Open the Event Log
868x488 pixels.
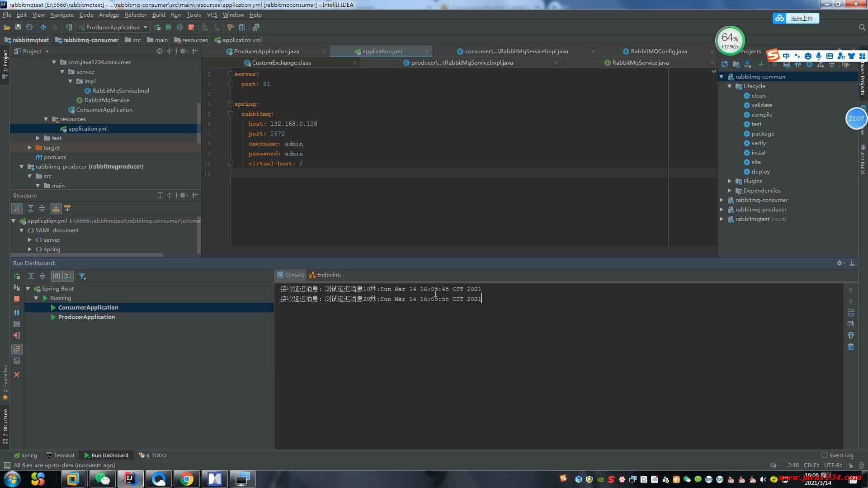(x=837, y=455)
